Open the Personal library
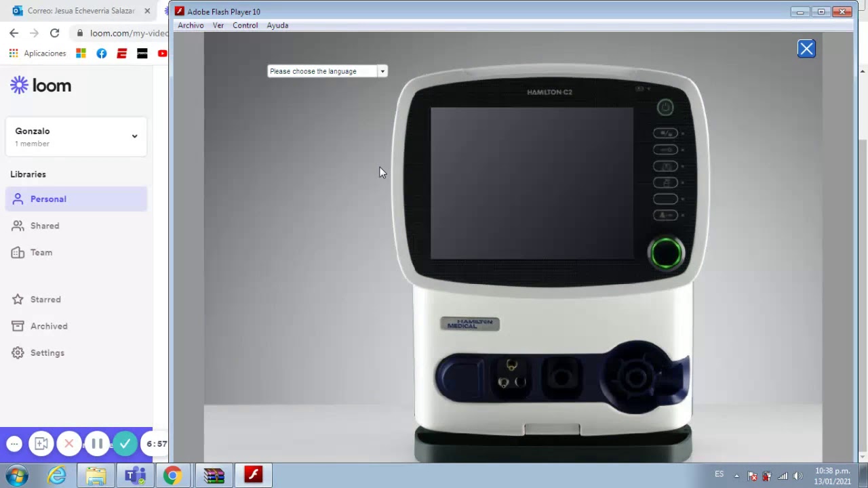Screen dimensions: 868x488 pos(77,199)
